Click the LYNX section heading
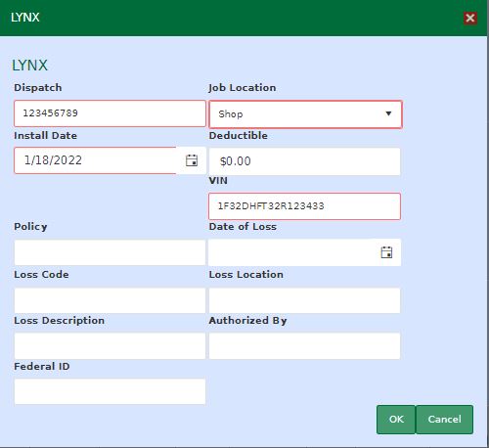Viewport: 489px width, 448px height. pyautogui.click(x=29, y=66)
